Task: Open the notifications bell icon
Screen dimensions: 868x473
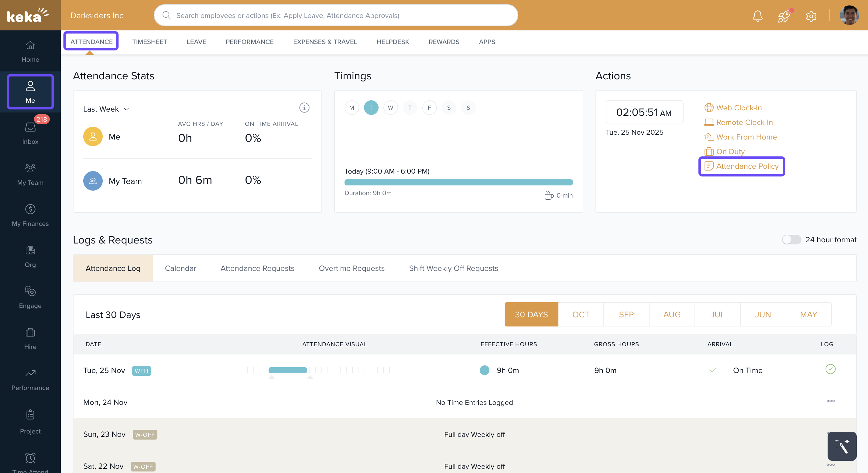Action: point(757,16)
